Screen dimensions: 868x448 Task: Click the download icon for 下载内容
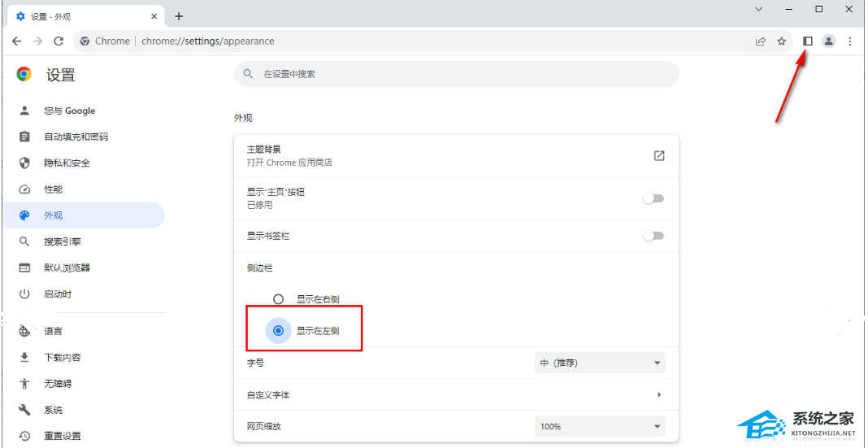(x=24, y=357)
